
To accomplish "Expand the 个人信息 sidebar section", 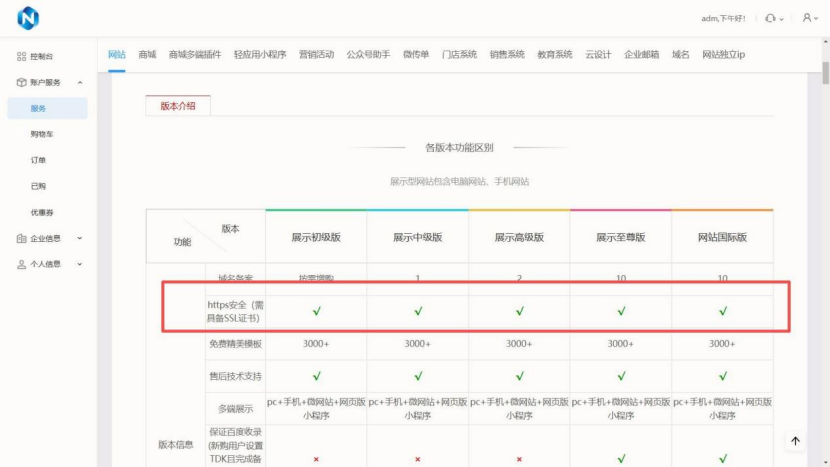I will (x=80, y=265).
